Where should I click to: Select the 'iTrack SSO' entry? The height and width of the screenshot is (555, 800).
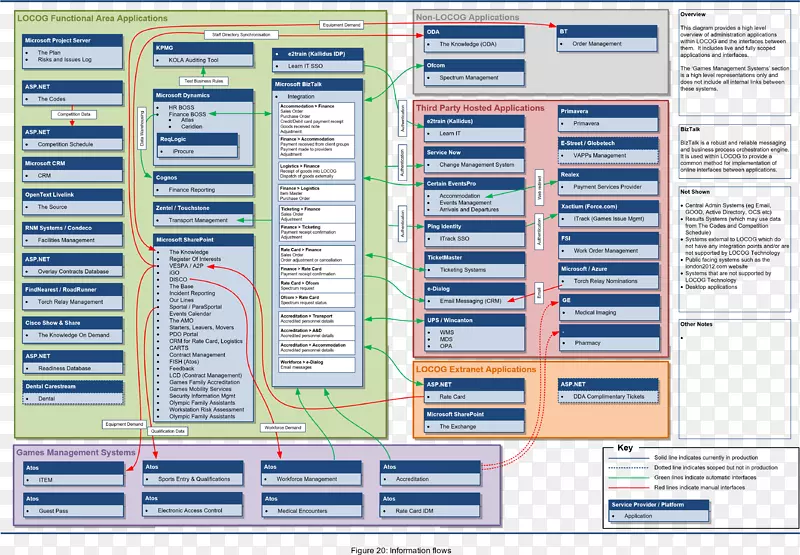pos(455,239)
